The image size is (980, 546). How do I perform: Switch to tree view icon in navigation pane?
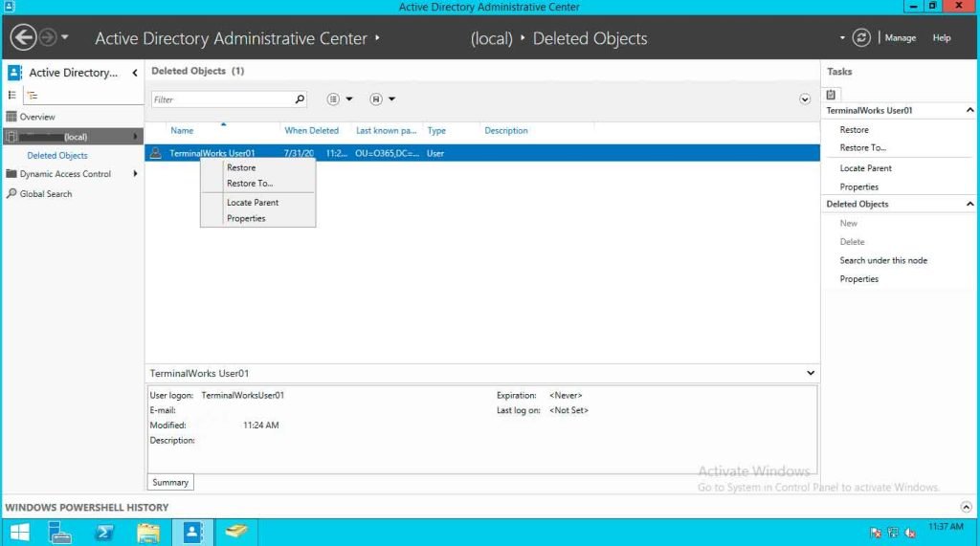click(33, 95)
